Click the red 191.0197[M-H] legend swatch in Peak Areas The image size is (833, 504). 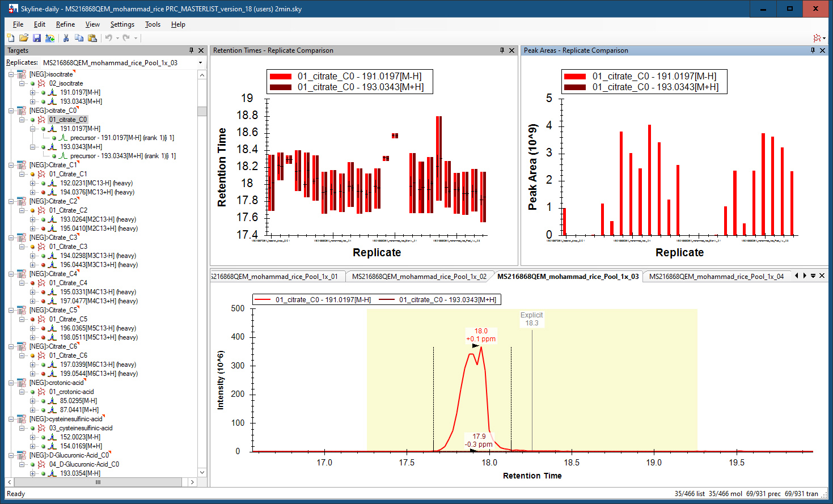[x=574, y=77]
